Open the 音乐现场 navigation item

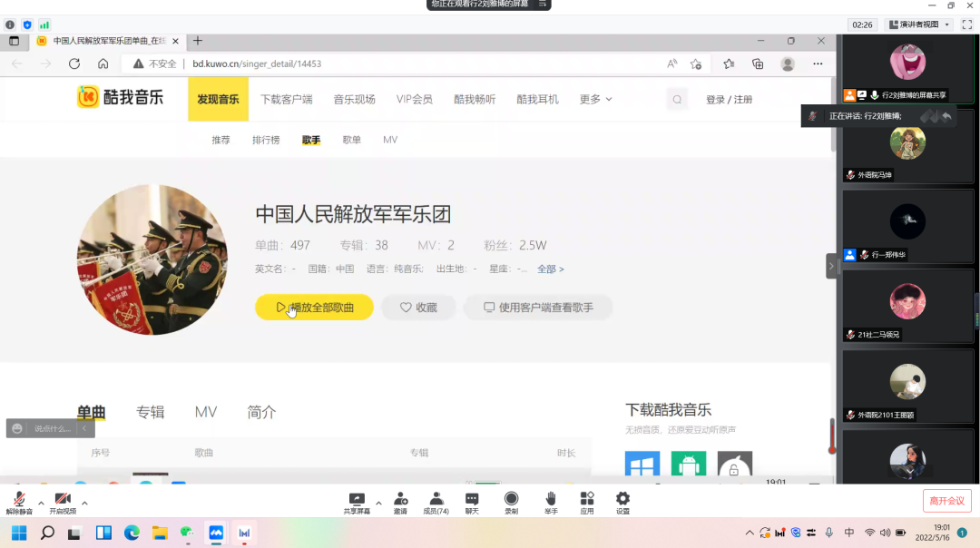(x=355, y=100)
